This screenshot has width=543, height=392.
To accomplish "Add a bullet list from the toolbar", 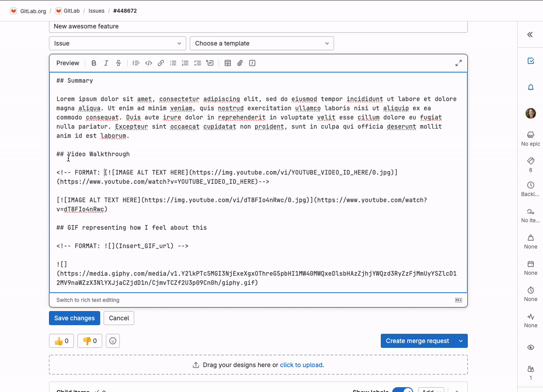I will 173,63.
